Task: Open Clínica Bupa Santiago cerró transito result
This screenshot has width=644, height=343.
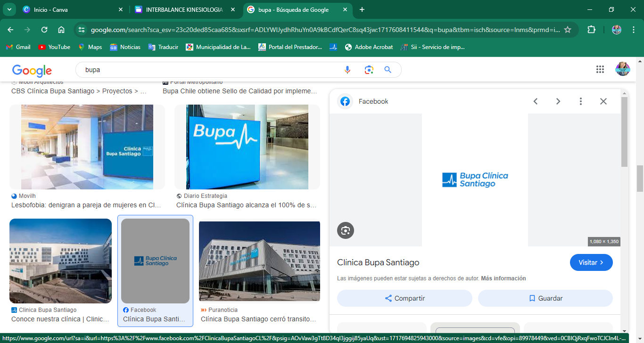Action: (x=258, y=319)
